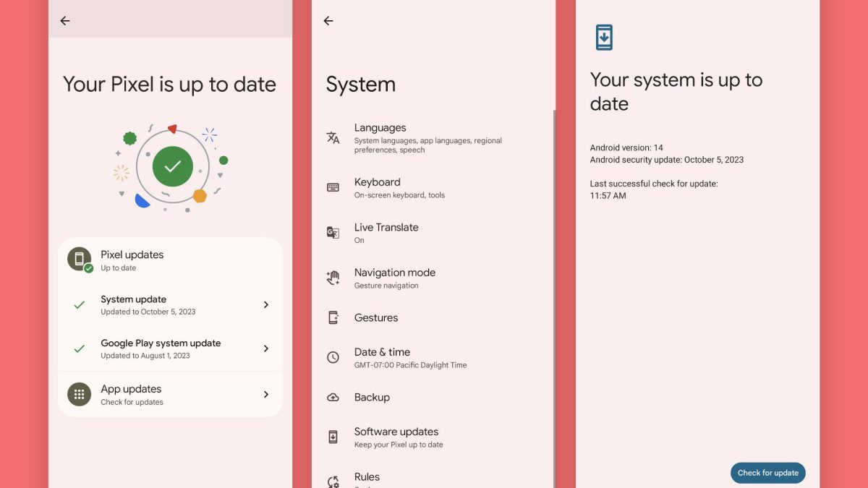Click the Google Play update green checkmark
Image resolution: width=868 pixels, height=488 pixels.
point(80,348)
